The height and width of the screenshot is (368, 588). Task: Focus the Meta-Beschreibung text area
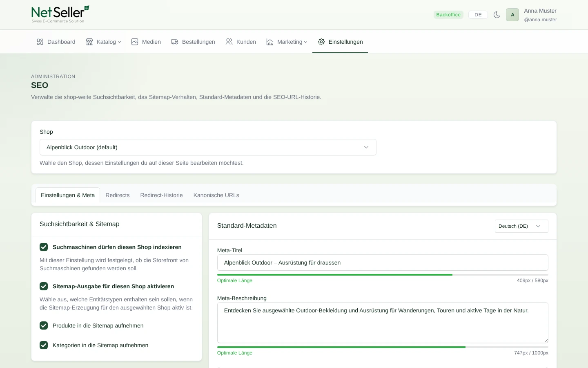coord(383,323)
